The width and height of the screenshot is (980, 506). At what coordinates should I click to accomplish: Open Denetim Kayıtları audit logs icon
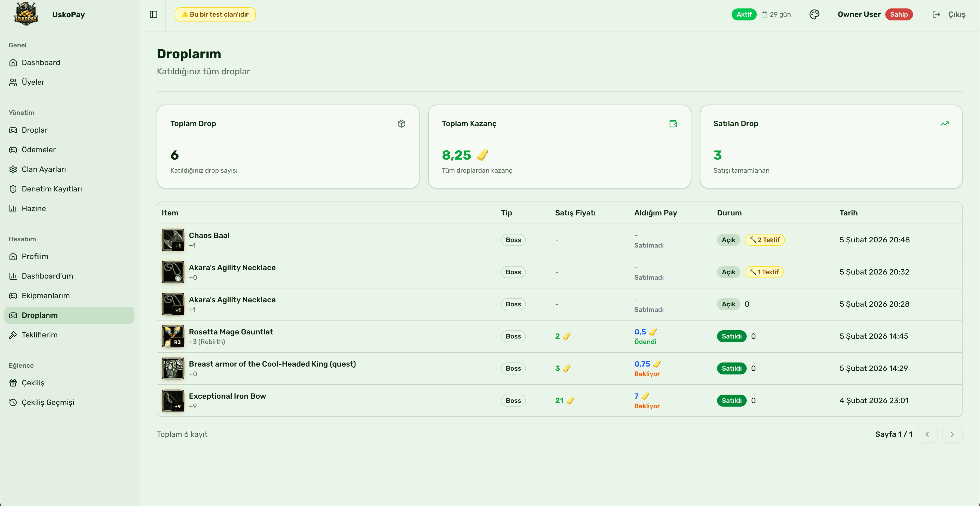click(x=13, y=189)
